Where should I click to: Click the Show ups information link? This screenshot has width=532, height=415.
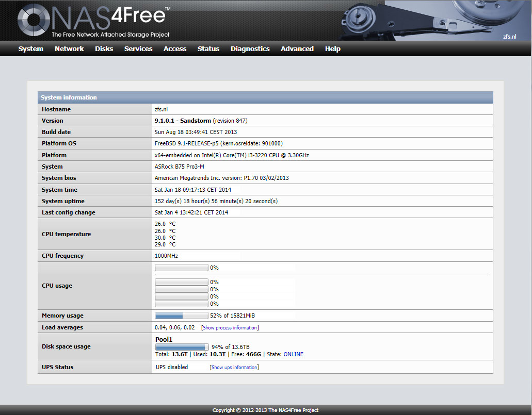[x=234, y=368]
